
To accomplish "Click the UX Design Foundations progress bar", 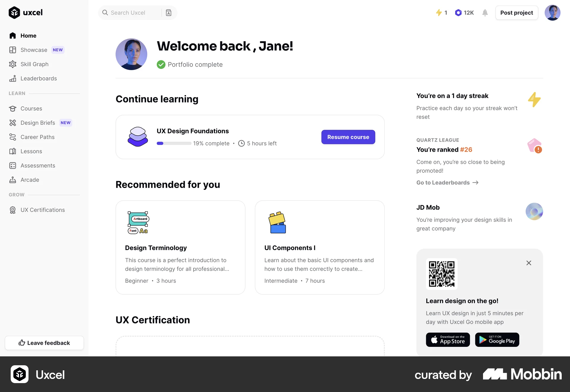I will pyautogui.click(x=174, y=143).
